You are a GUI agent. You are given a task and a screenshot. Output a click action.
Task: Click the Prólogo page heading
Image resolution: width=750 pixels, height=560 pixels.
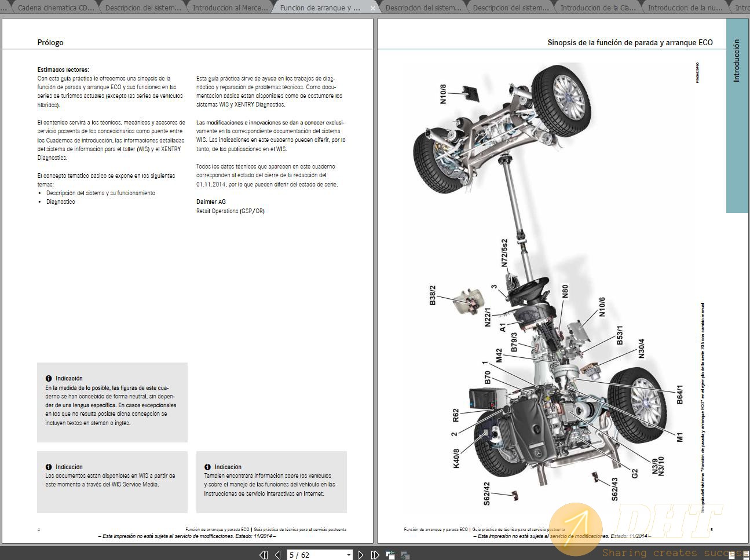(x=50, y=42)
